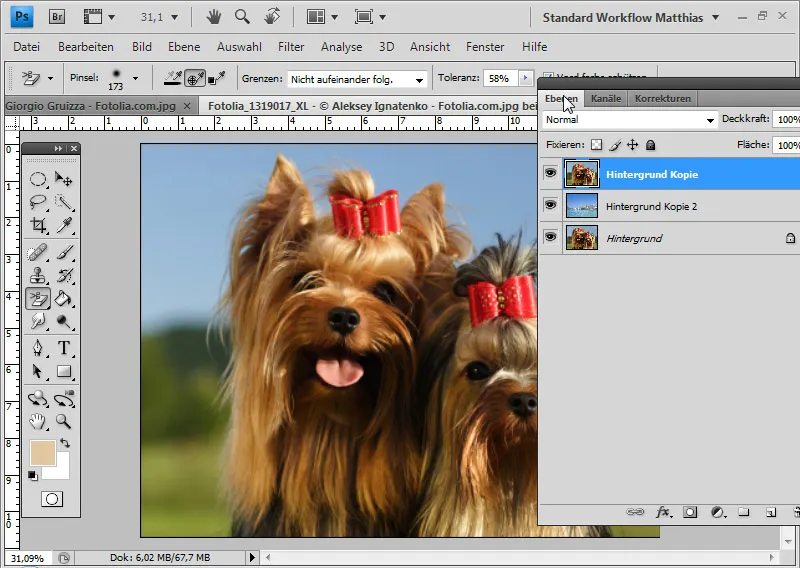Swap foreground and background colors

pos(65,443)
